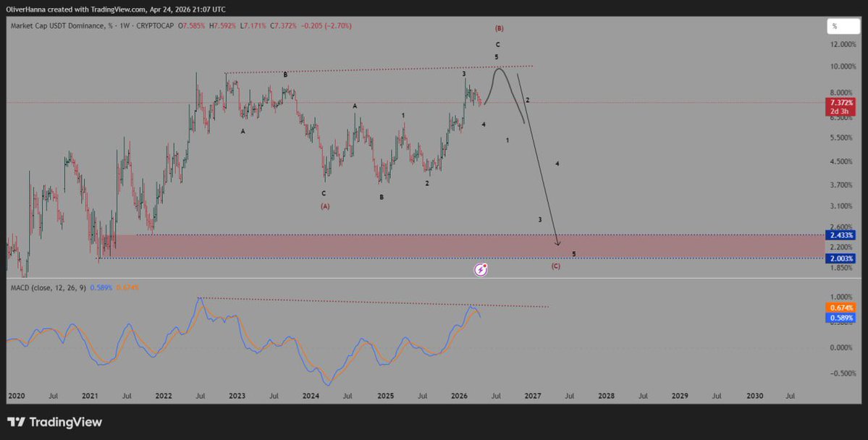The image size is (868, 440).
Task: Click the 3.700% price axis label
Action: (x=841, y=185)
